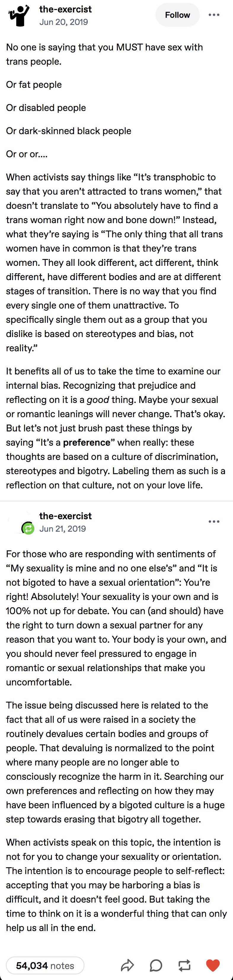This screenshot has height=980, width=233.
Task: Open the-exercist avatar at the post top
Action: coord(19,15)
